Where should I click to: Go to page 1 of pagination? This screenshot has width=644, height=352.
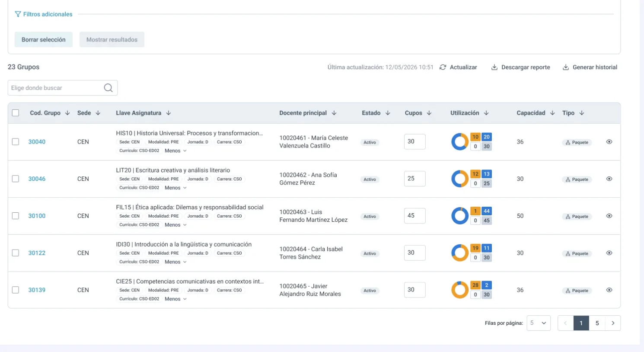pyautogui.click(x=581, y=323)
